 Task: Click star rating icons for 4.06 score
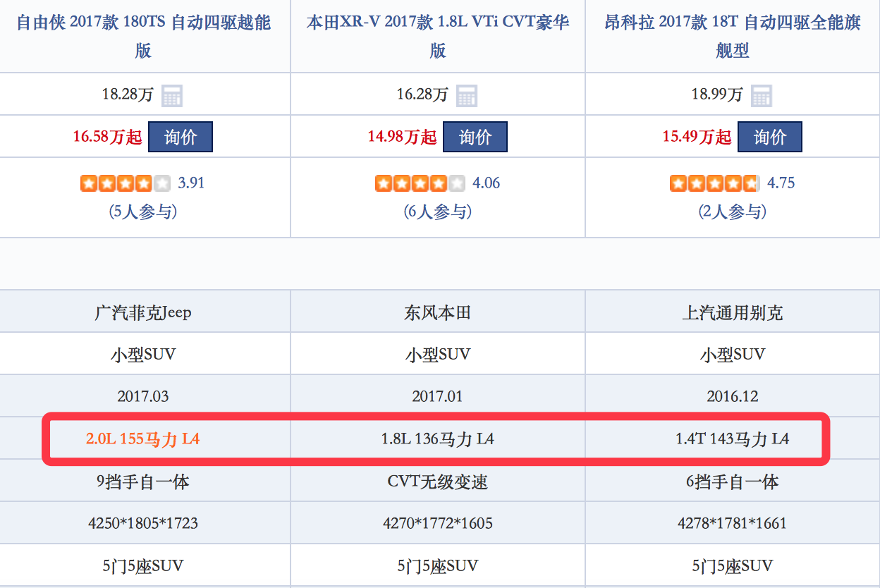(420, 183)
